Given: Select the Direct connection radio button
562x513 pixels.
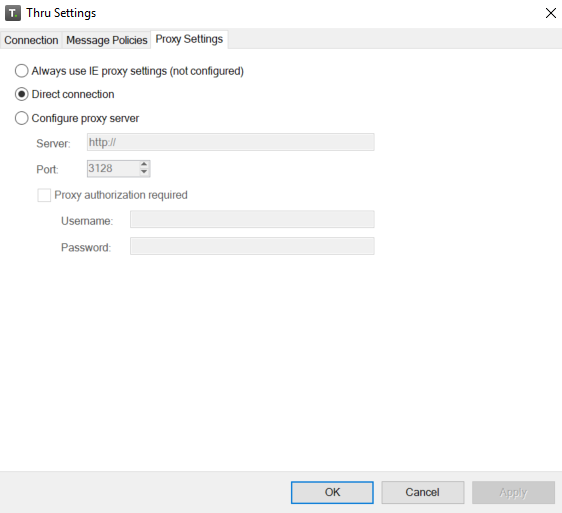Looking at the screenshot, I should click(22, 94).
